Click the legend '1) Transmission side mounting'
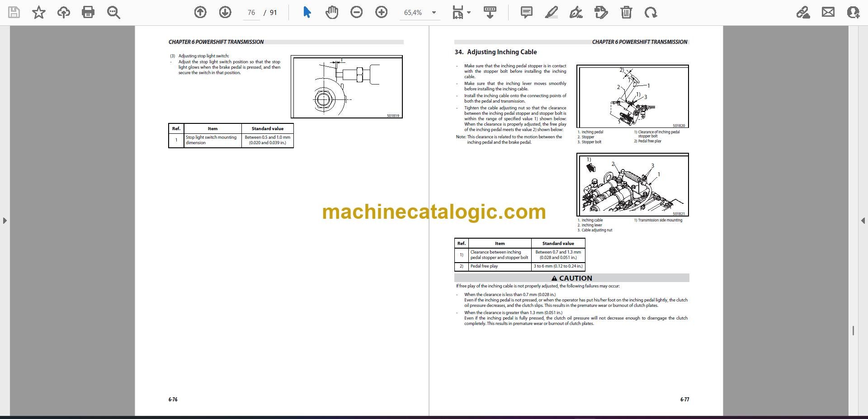This screenshot has height=419, width=868. 658,220
